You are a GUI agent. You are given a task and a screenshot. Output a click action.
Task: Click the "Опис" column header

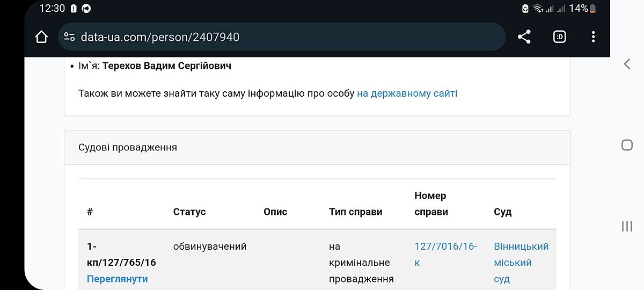pos(275,212)
